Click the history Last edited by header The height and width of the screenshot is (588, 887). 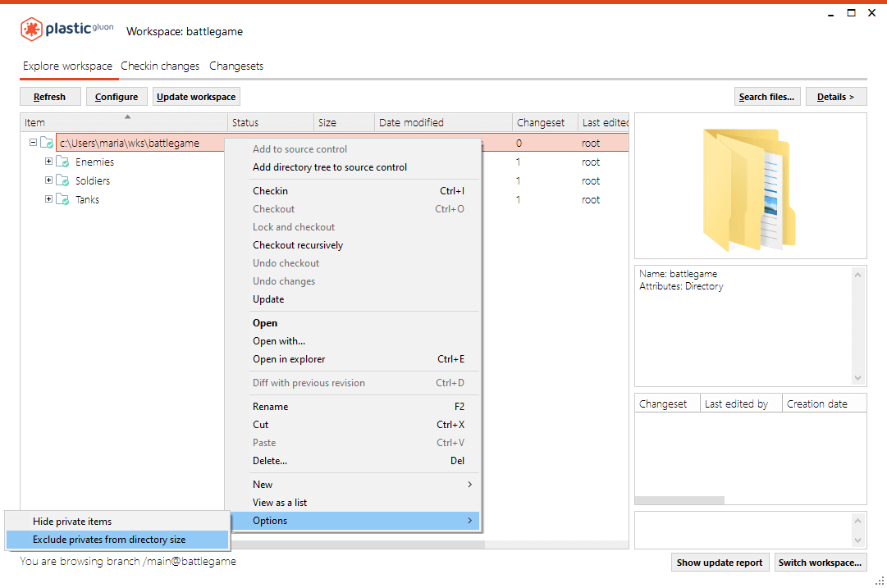[x=740, y=403]
